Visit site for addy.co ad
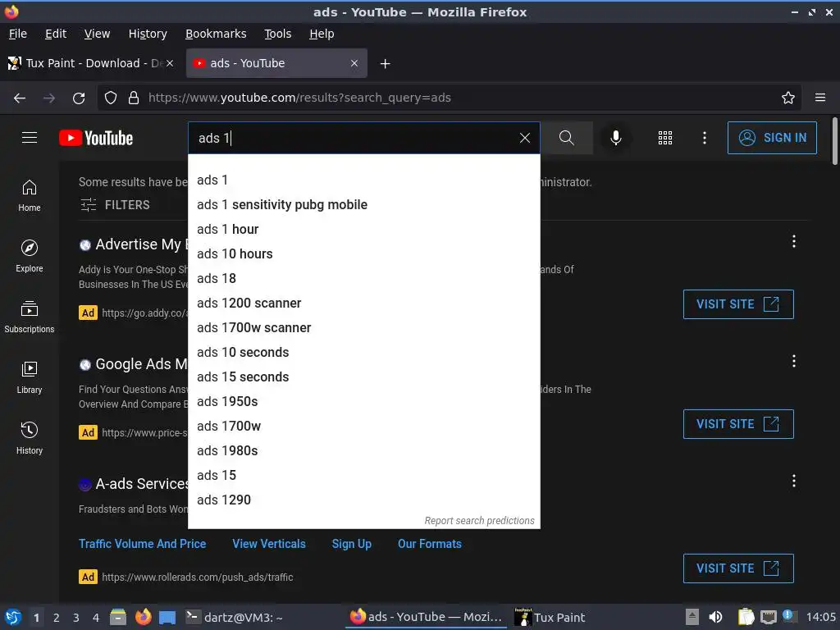This screenshot has width=840, height=630. tap(738, 304)
